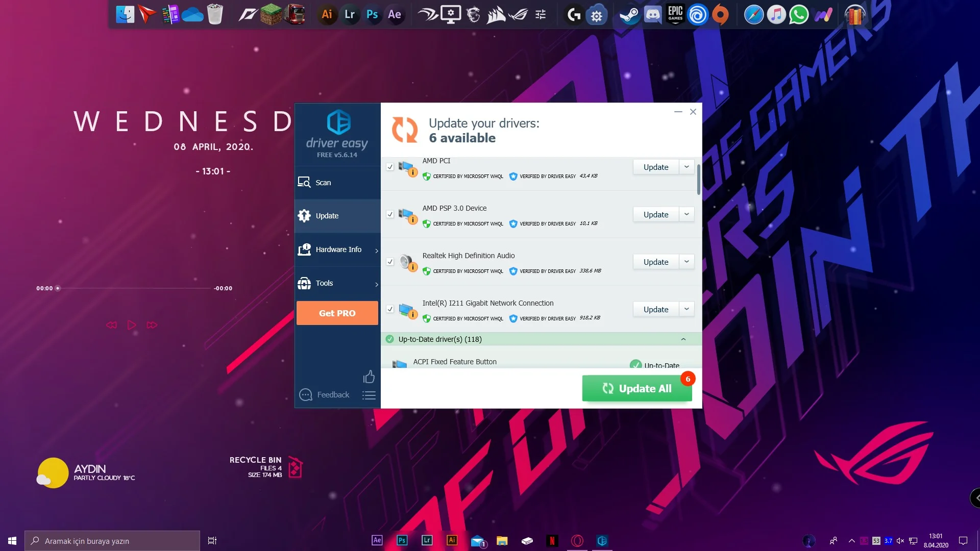Open the Tools sidebar menu
The height and width of the screenshot is (551, 980).
point(325,283)
